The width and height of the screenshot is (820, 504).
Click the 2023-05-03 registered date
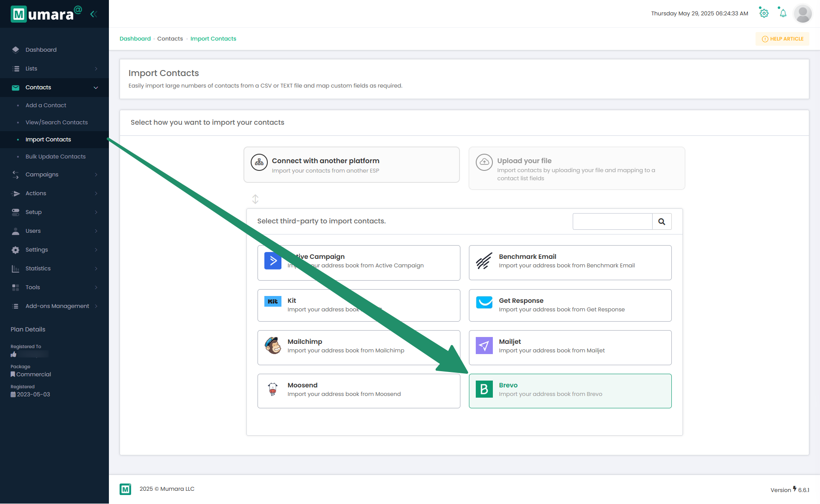coord(33,395)
